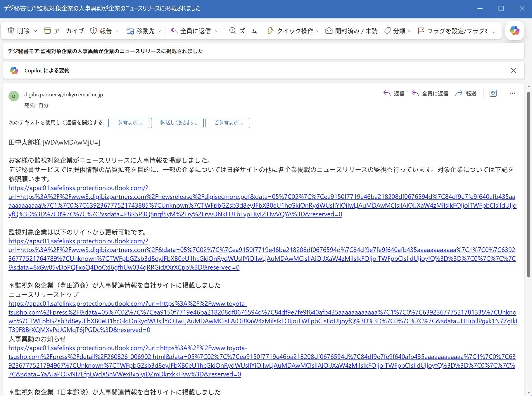Report the message with 報告 shield icon
The width and height of the screenshot is (532, 396).
click(x=101, y=31)
